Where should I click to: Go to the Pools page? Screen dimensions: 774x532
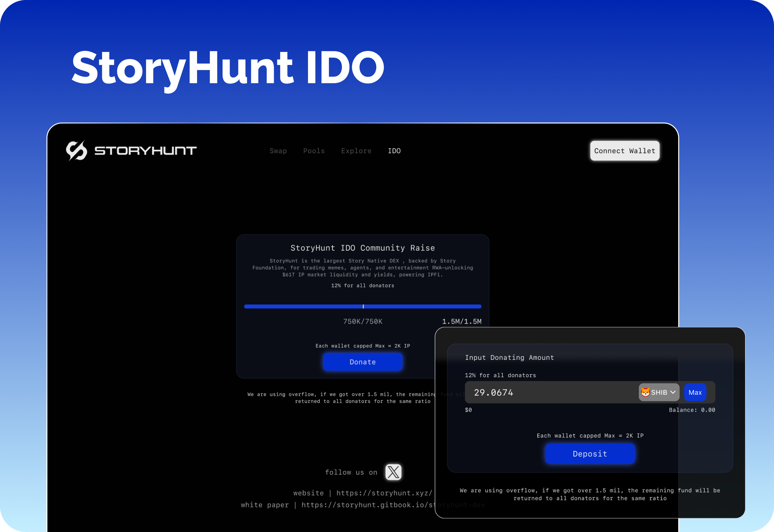pos(314,151)
